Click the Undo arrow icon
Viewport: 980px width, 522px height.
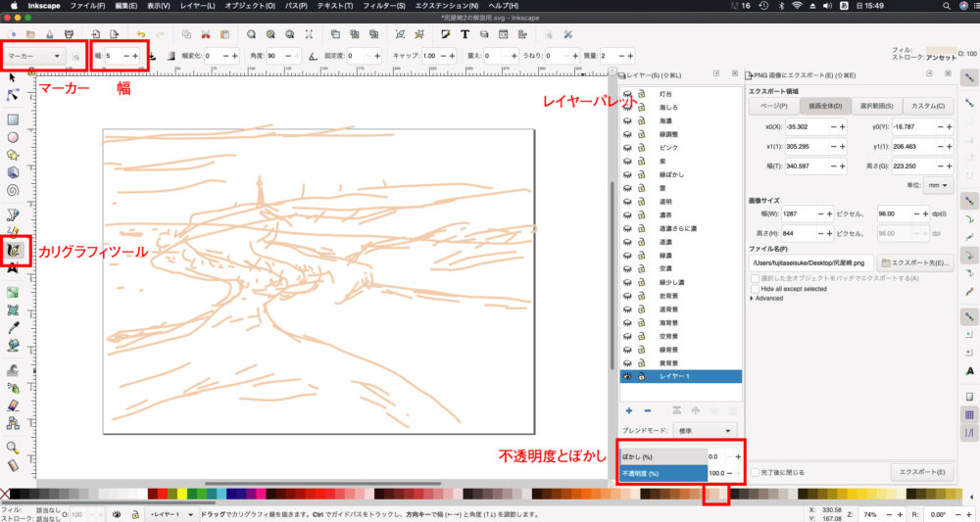[x=142, y=34]
